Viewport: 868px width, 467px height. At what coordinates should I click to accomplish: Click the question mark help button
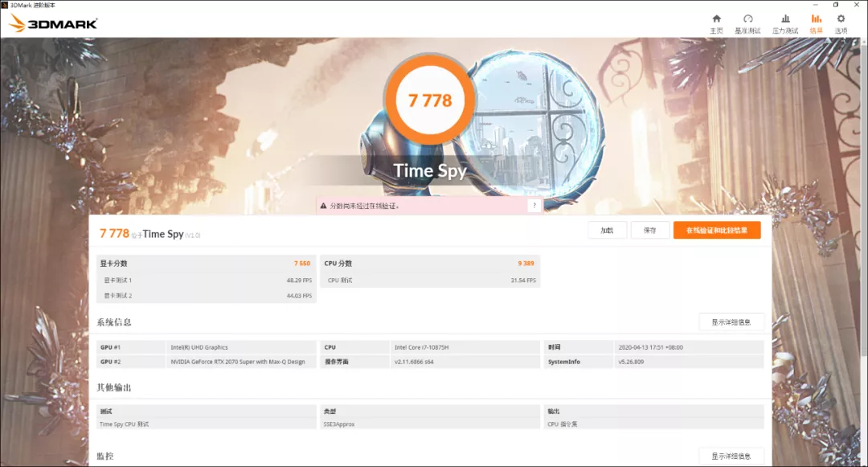pyautogui.click(x=535, y=204)
